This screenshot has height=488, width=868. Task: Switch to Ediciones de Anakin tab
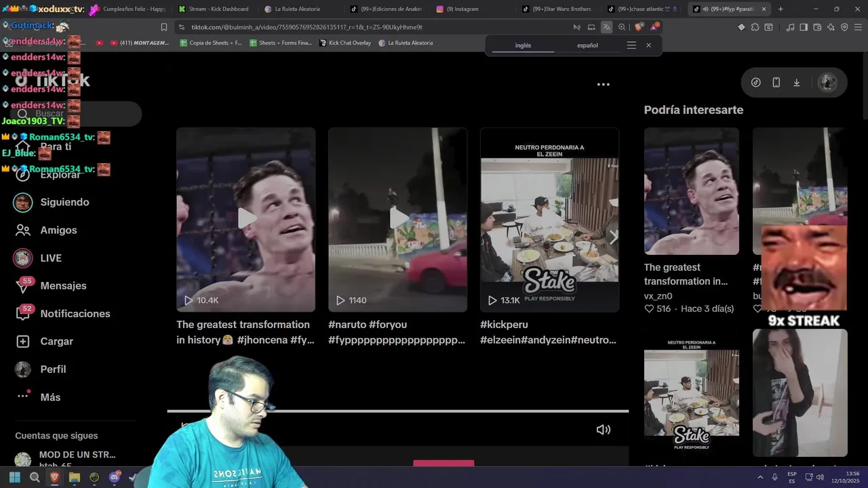(x=386, y=9)
